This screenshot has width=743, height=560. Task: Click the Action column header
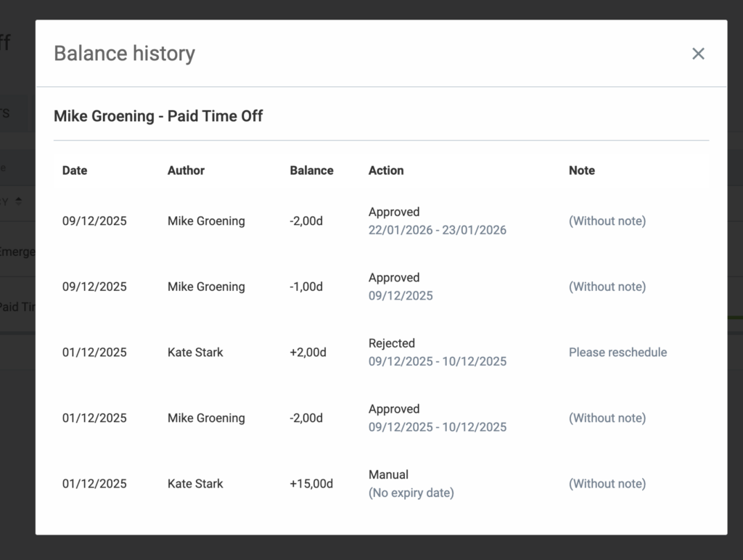pos(386,170)
